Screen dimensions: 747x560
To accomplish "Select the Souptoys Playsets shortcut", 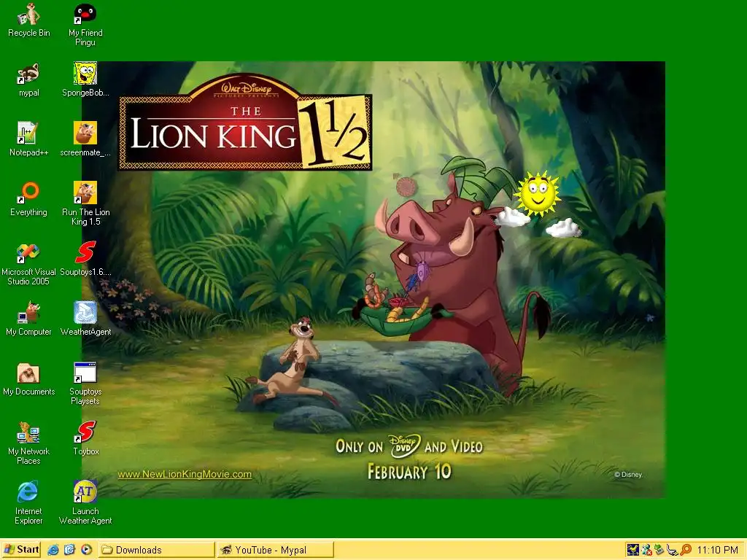I will click(85, 384).
